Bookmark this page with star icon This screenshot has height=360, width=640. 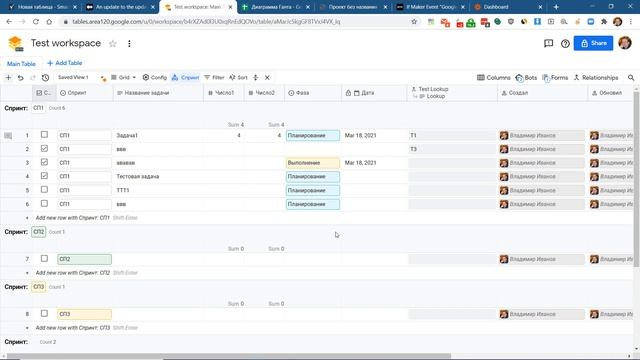coord(414,22)
